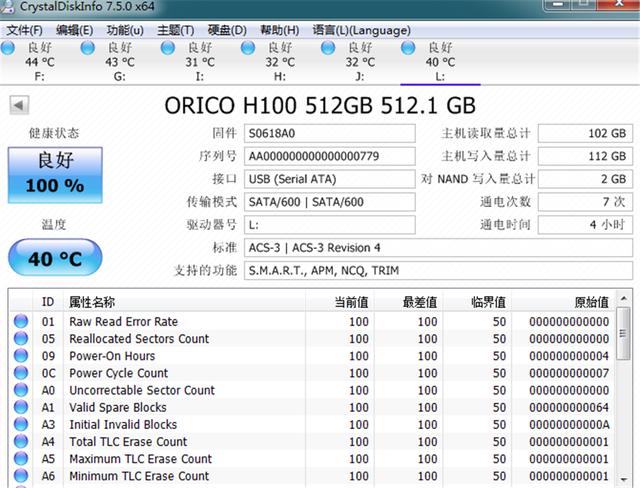The image size is (640, 488).
Task: Select the Reallocated Sectors Count row
Action: pos(312,339)
